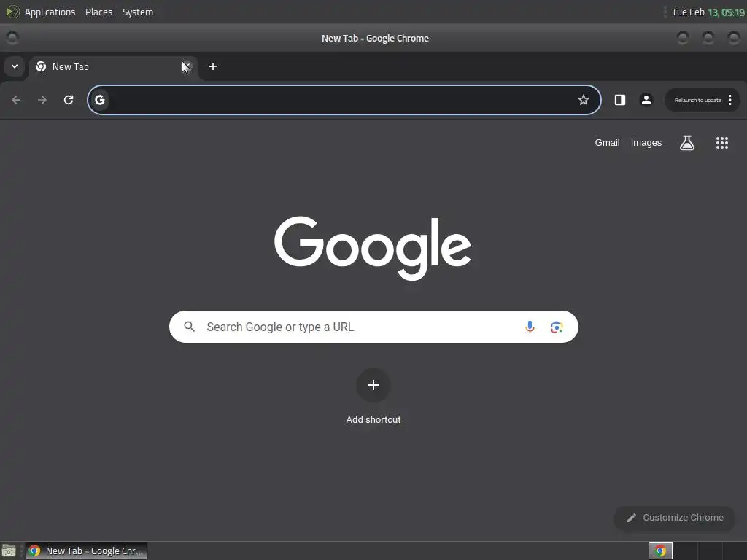
Task: Open the Google apps grid
Action: click(x=722, y=143)
